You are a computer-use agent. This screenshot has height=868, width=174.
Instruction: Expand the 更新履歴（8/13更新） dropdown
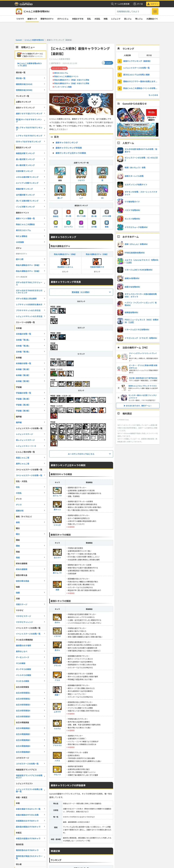81,292
